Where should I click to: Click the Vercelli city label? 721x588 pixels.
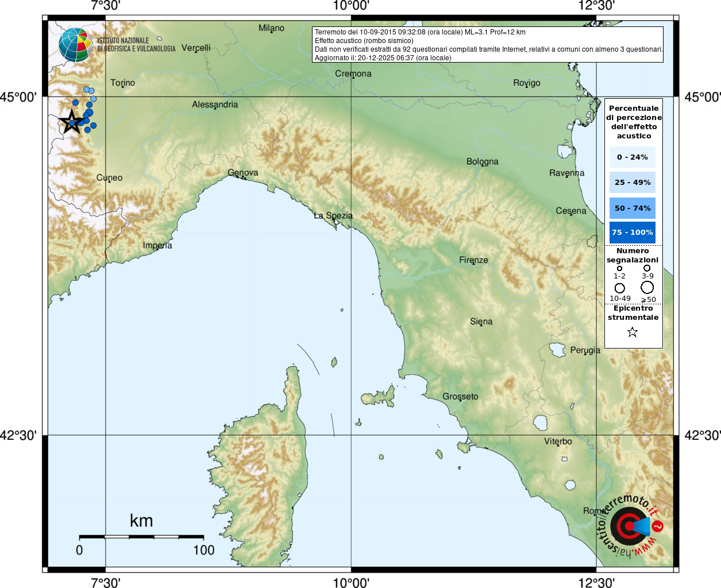coord(196,48)
